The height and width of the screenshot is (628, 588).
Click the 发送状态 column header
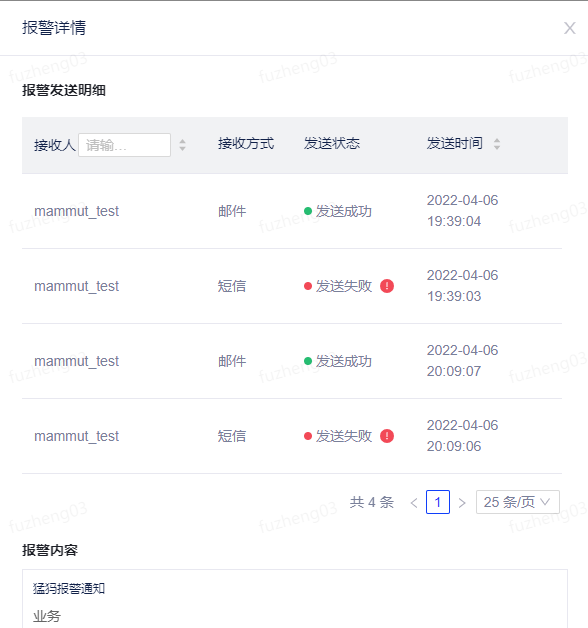pyautogui.click(x=332, y=143)
